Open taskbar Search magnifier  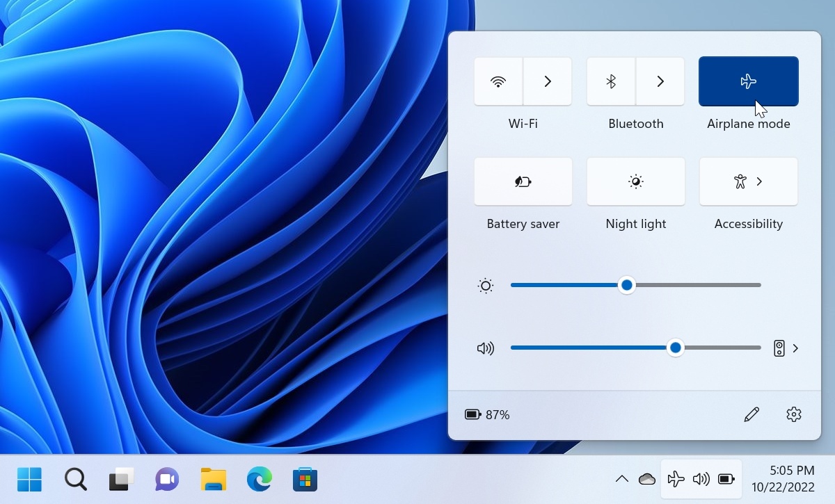(75, 479)
